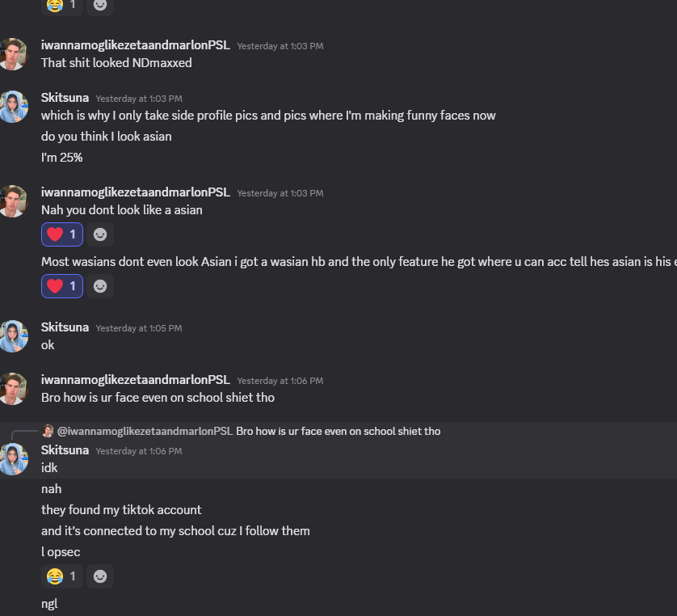Jump to the replied message via the preview text

click(x=338, y=432)
